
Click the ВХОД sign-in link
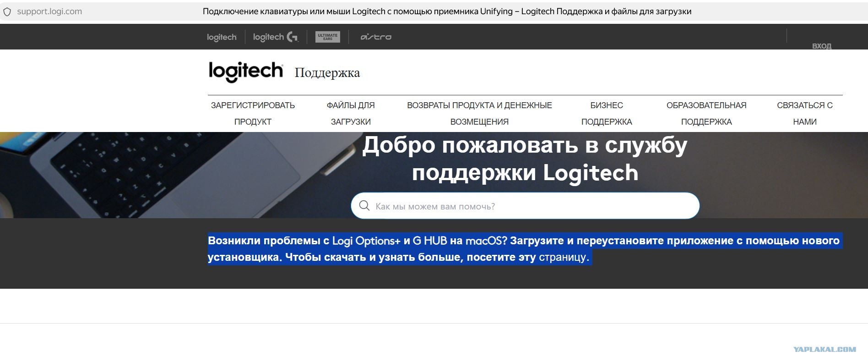point(822,46)
